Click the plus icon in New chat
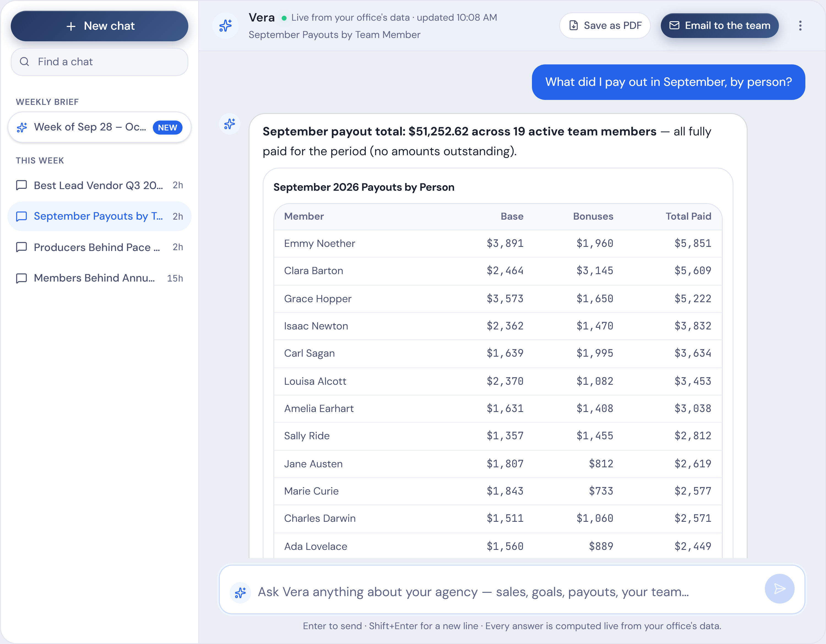The image size is (826, 644). [x=71, y=26]
